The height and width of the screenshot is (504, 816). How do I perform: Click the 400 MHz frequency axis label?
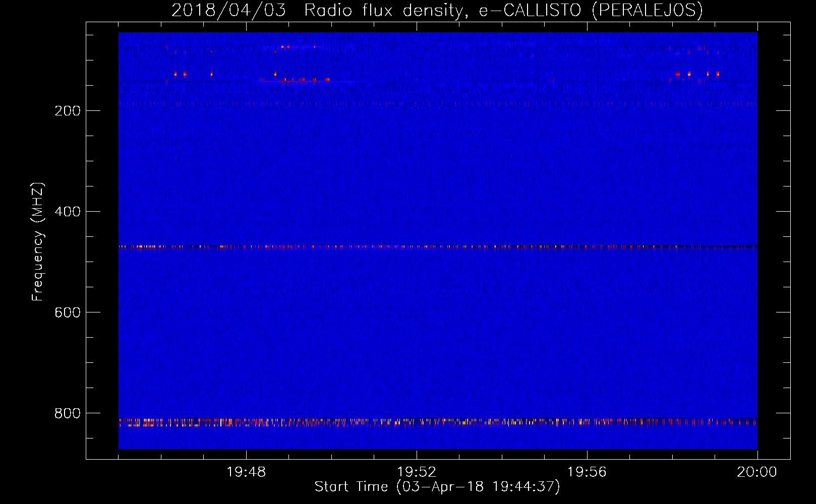pyautogui.click(x=68, y=212)
